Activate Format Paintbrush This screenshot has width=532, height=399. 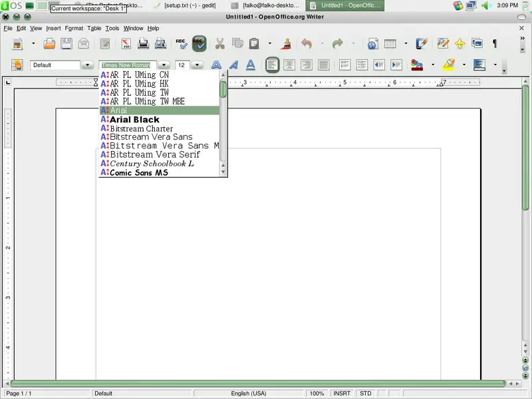[287, 44]
